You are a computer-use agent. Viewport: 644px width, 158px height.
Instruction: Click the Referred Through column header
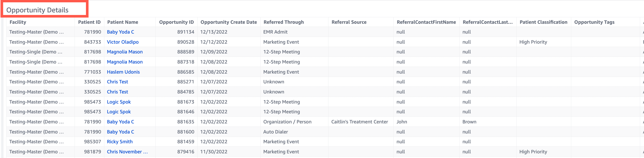(x=283, y=22)
